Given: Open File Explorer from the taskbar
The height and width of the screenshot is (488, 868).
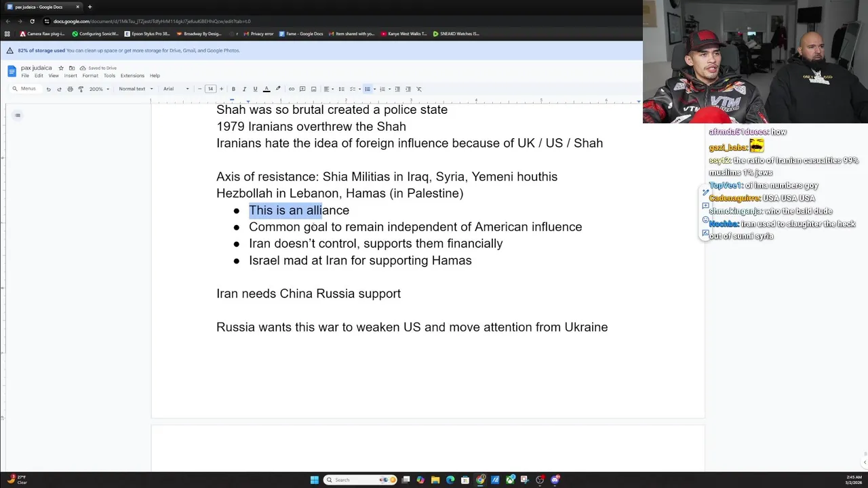Looking at the screenshot, I should tap(435, 480).
